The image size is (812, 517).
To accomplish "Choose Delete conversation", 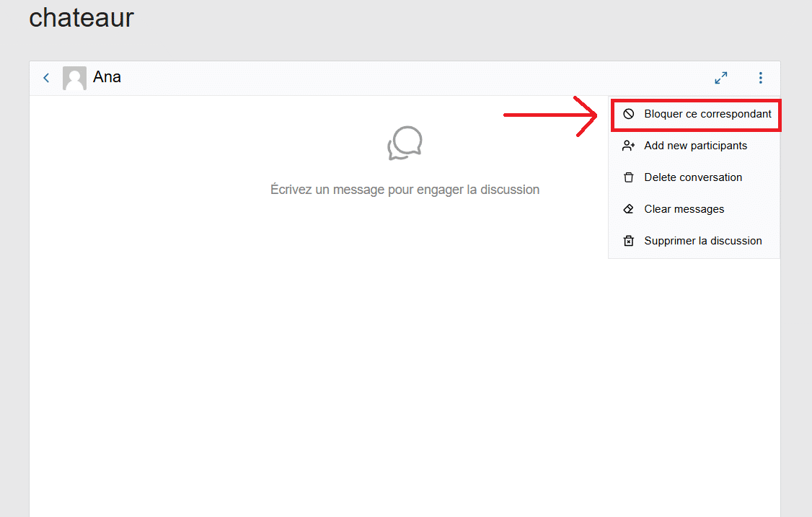I will [694, 177].
